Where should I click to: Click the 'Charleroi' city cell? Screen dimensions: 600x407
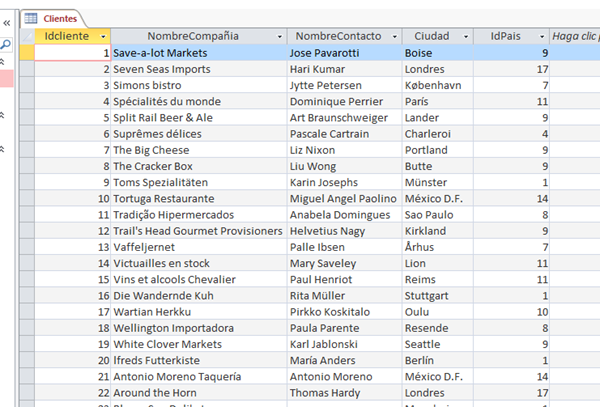pyautogui.click(x=438, y=134)
